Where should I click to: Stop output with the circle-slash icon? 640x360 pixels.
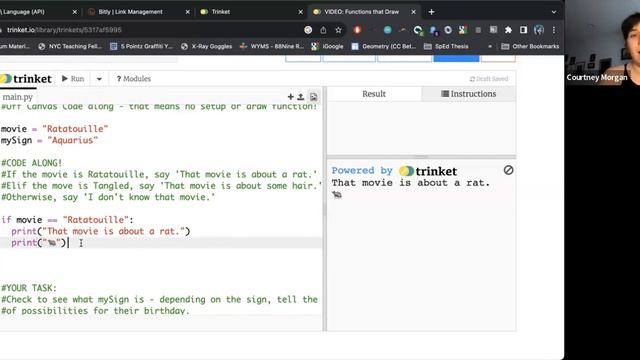click(x=508, y=170)
